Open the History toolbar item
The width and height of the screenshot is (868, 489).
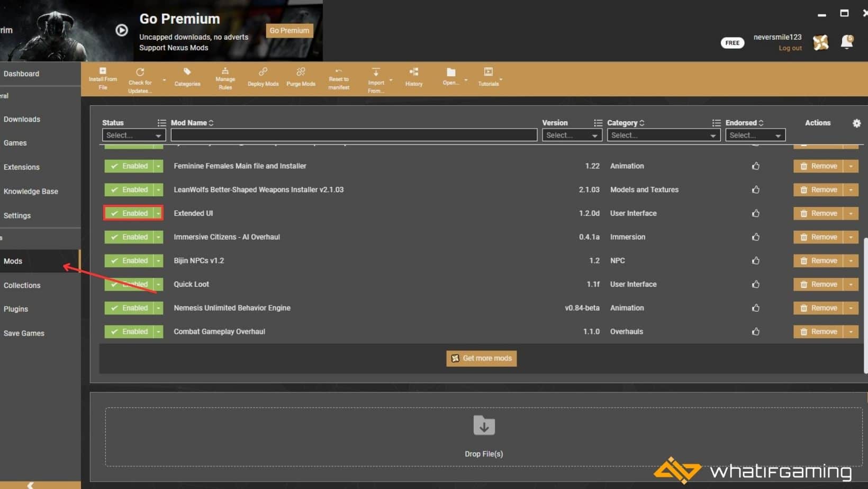coord(414,77)
